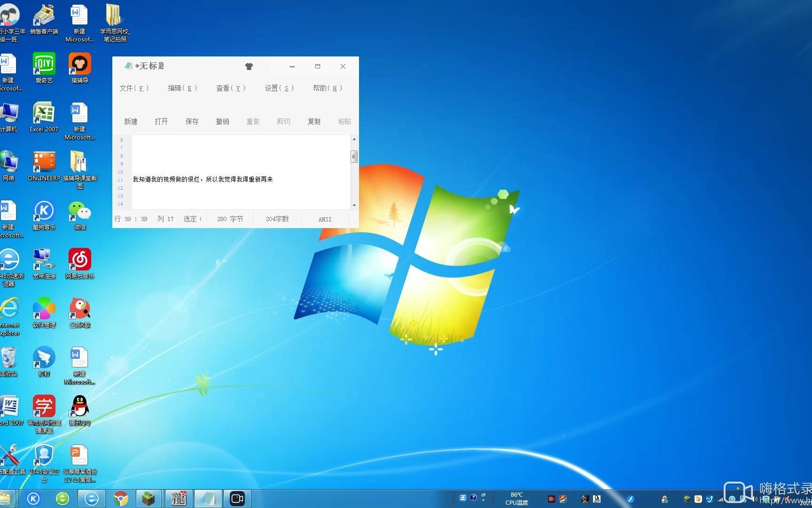Image resolution: width=812 pixels, height=508 pixels.
Task: Click the 龍 game taskbar icon
Action: click(x=179, y=499)
